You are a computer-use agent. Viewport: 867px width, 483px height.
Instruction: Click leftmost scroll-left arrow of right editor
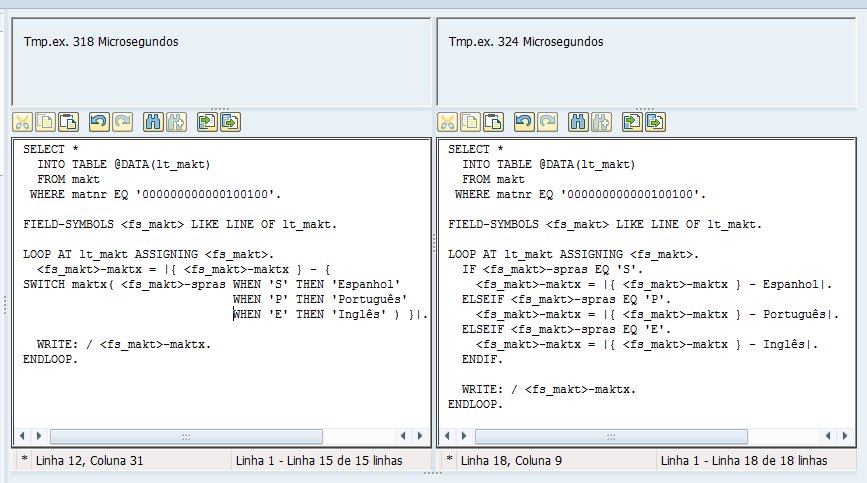[x=447, y=436]
